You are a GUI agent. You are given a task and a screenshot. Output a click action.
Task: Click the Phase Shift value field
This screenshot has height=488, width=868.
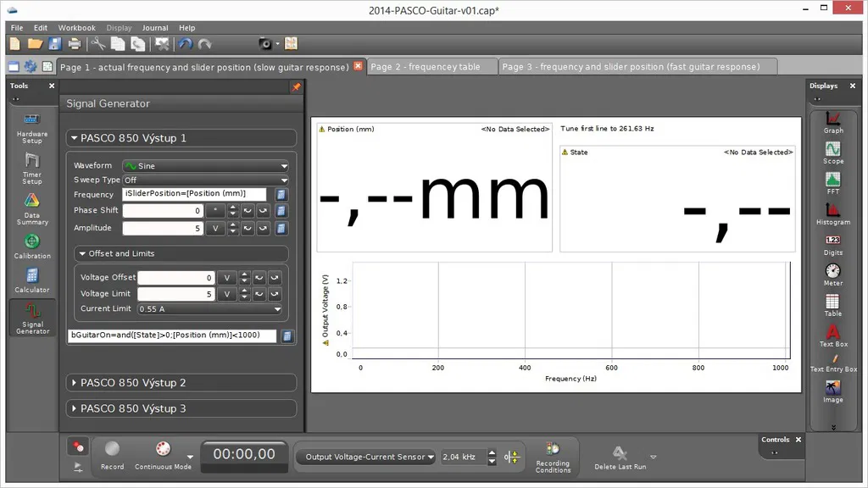(x=163, y=211)
